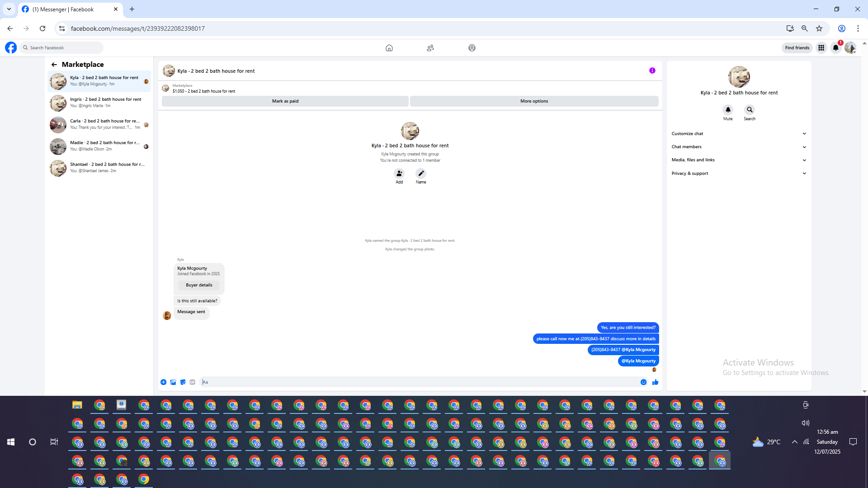Click the 'Yes, are you still interested?' message
The height and width of the screenshot is (488, 868).
point(628,328)
